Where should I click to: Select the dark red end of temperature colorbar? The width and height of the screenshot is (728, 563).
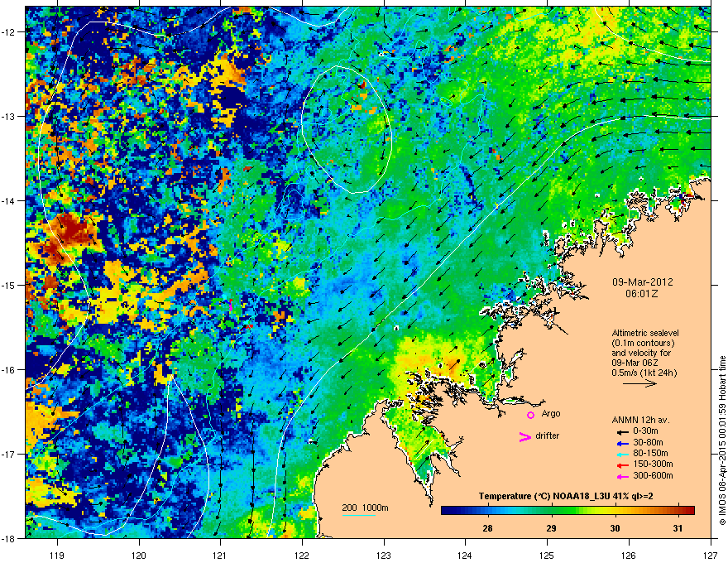(x=689, y=511)
